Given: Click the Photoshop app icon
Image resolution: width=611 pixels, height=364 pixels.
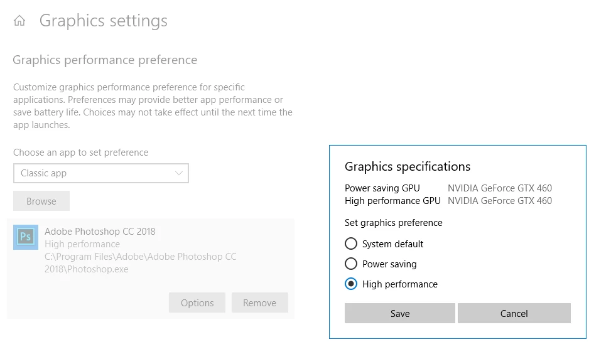Looking at the screenshot, I should pos(26,237).
